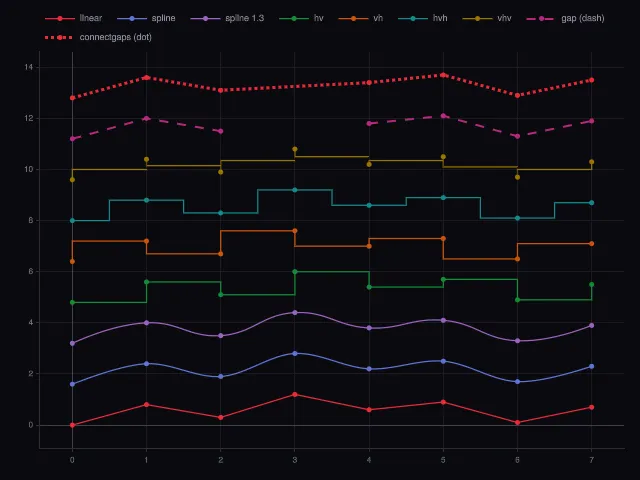Hide the gap (dash) legend entry
640x480 pixels.
[565, 18]
